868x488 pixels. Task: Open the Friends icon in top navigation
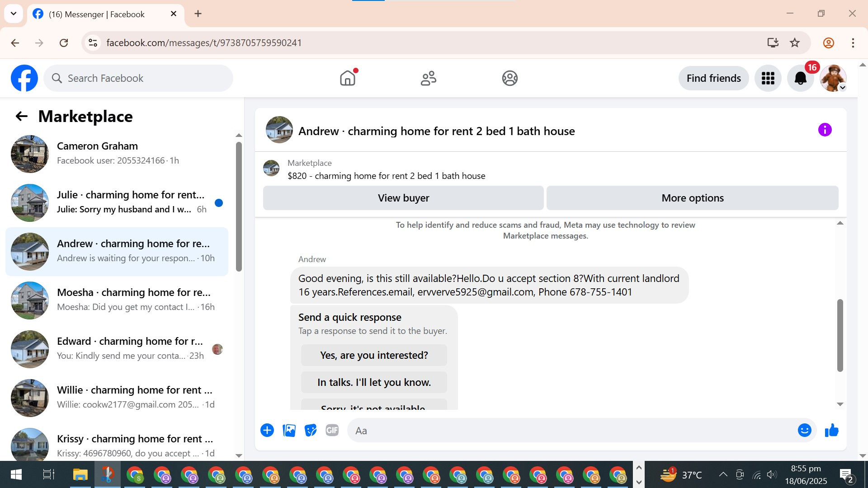(429, 78)
